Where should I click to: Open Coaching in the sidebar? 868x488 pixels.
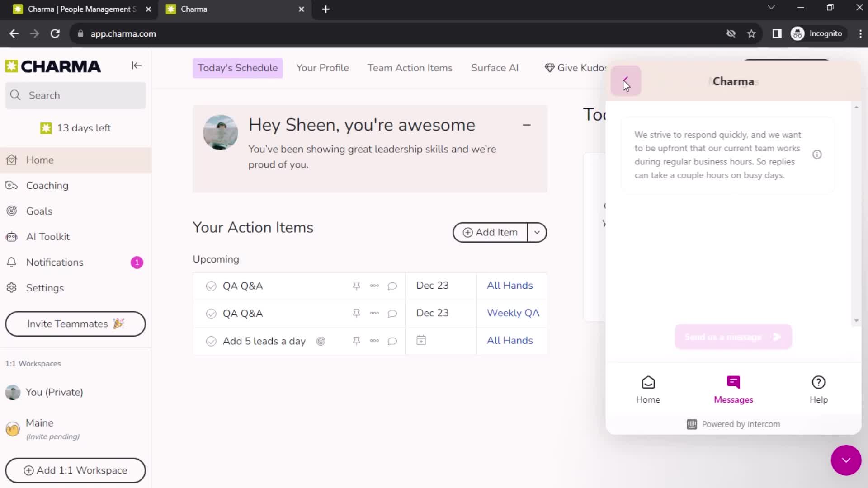(75, 186)
